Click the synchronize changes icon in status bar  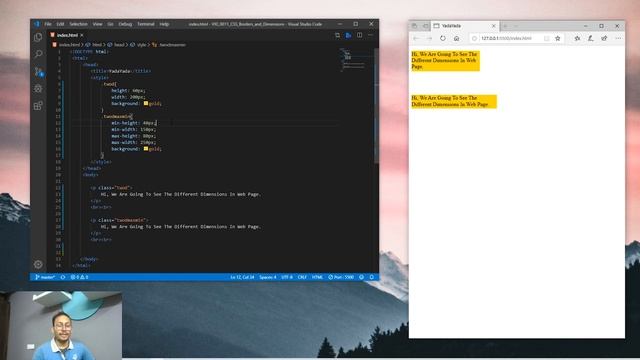[x=63, y=277]
